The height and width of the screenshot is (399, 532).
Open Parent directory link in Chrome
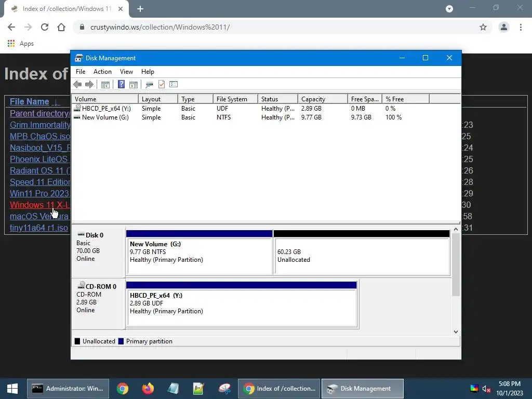(39, 113)
